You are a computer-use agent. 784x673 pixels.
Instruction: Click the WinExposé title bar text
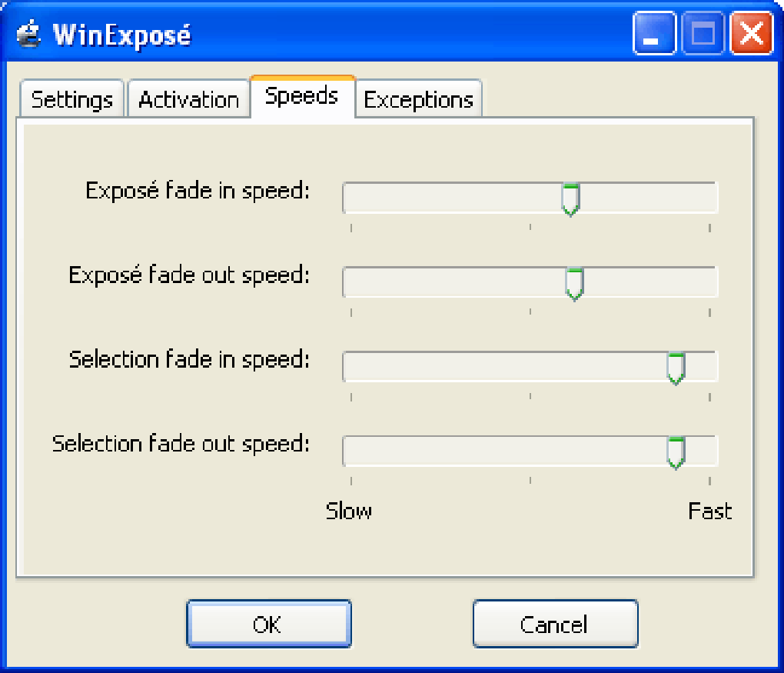tap(121, 35)
